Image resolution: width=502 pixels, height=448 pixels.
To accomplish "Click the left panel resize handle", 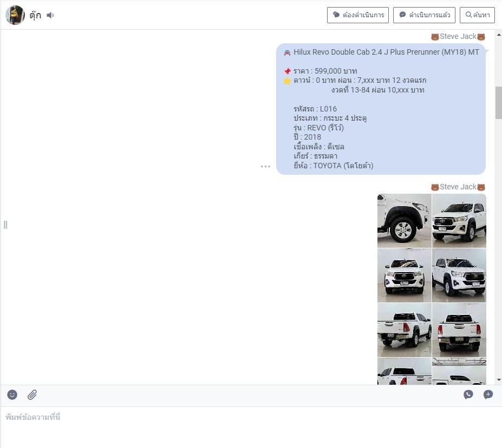I will tap(5, 225).
